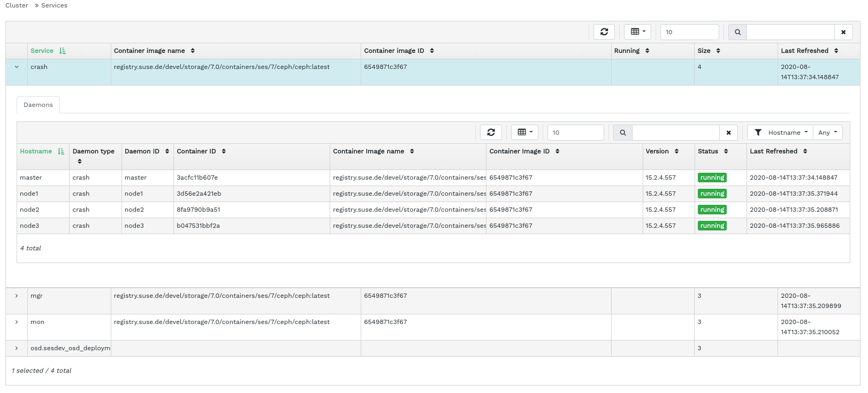868x393 pixels.
Task: Go to Cluster breadcrumb
Action: (x=17, y=5)
